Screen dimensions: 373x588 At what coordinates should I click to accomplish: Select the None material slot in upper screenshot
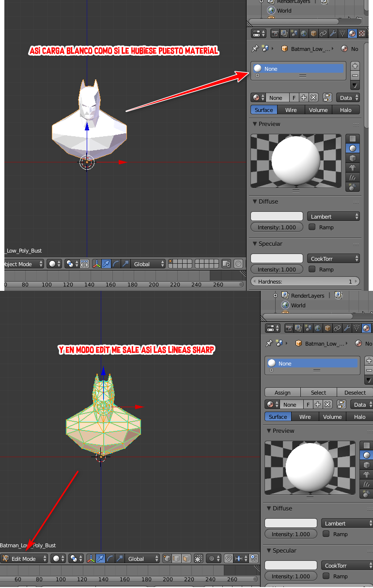(x=298, y=69)
